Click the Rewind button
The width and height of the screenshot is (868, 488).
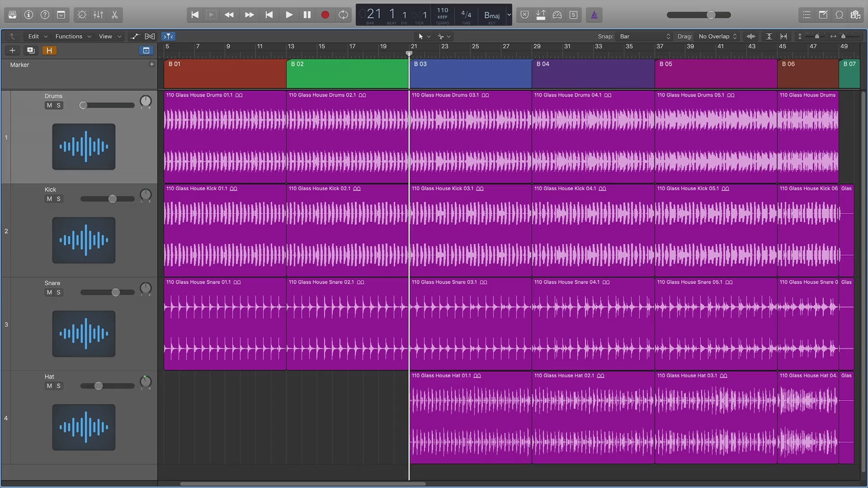coord(229,15)
